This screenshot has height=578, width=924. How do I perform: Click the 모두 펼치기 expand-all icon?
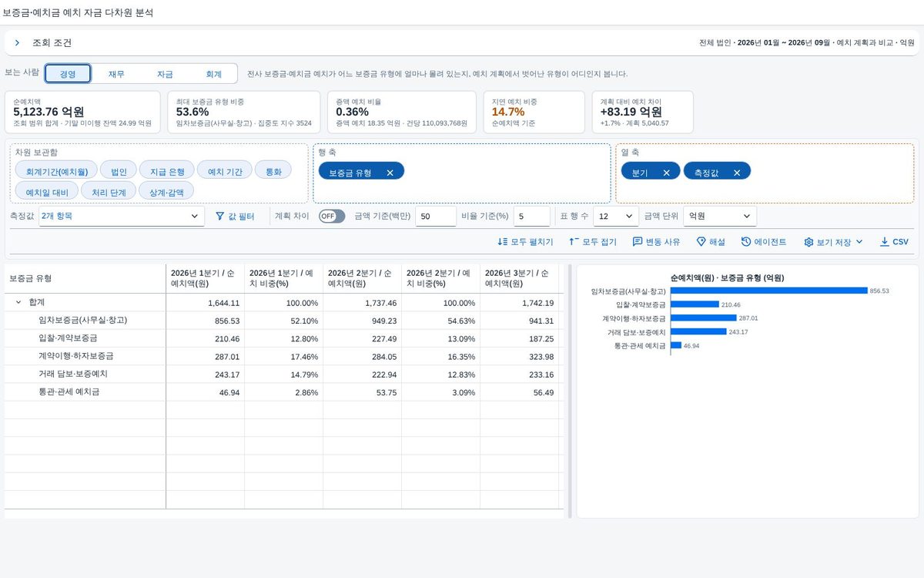tap(503, 242)
